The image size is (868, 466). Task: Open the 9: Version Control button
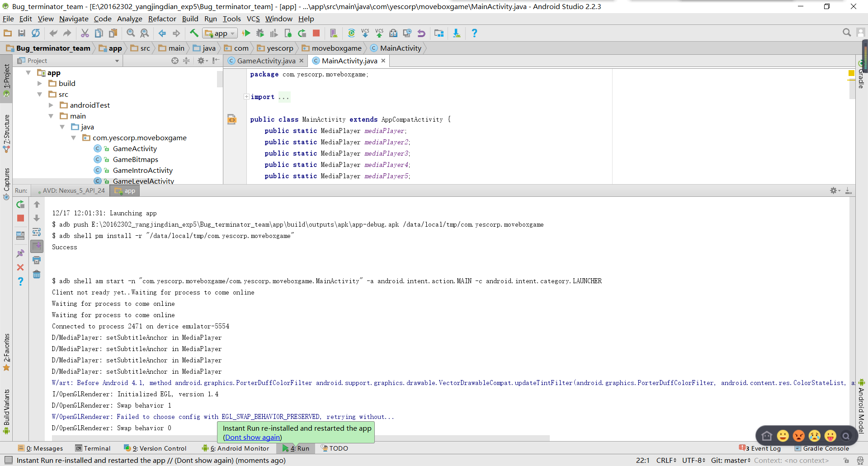155,448
